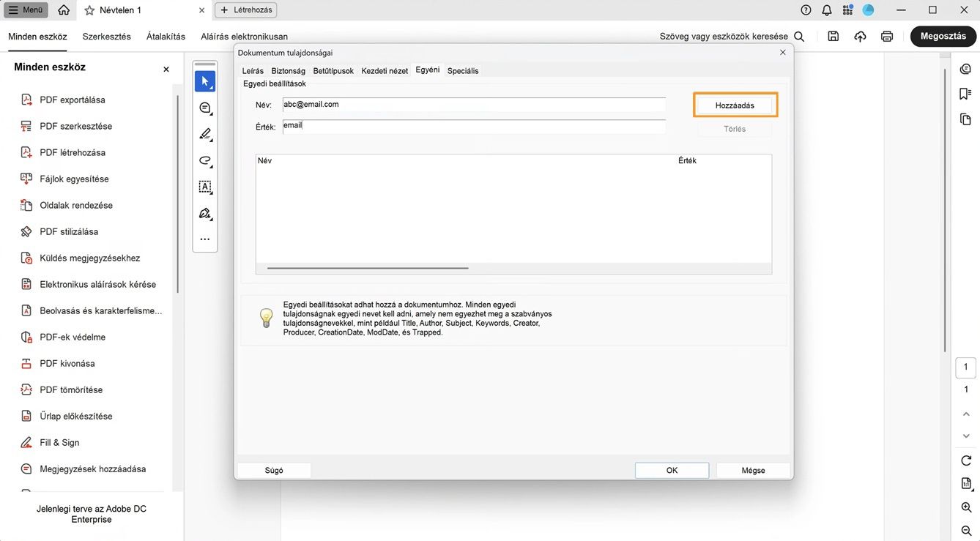Star the Névtelen 1 document tab
This screenshot has width=980, height=541.
coord(90,10)
